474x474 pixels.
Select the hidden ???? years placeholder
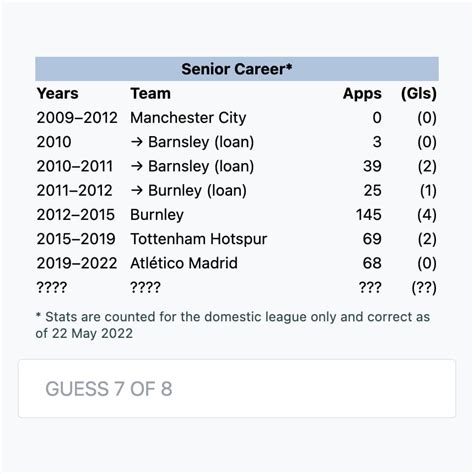point(52,287)
